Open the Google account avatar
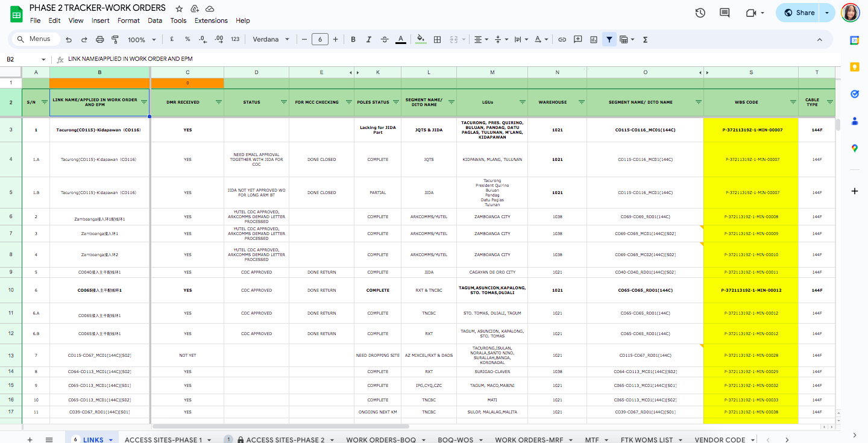The height and width of the screenshot is (443, 868). pyautogui.click(x=850, y=13)
